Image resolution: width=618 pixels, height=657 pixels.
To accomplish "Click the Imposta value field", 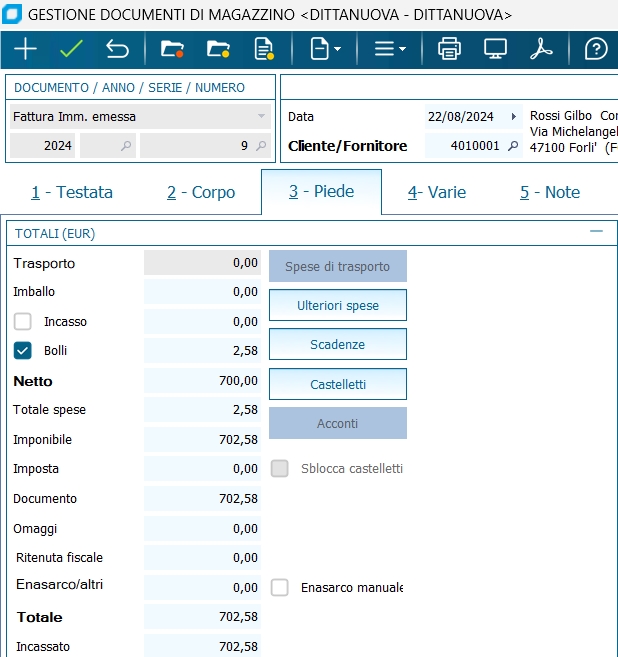I will pos(202,468).
